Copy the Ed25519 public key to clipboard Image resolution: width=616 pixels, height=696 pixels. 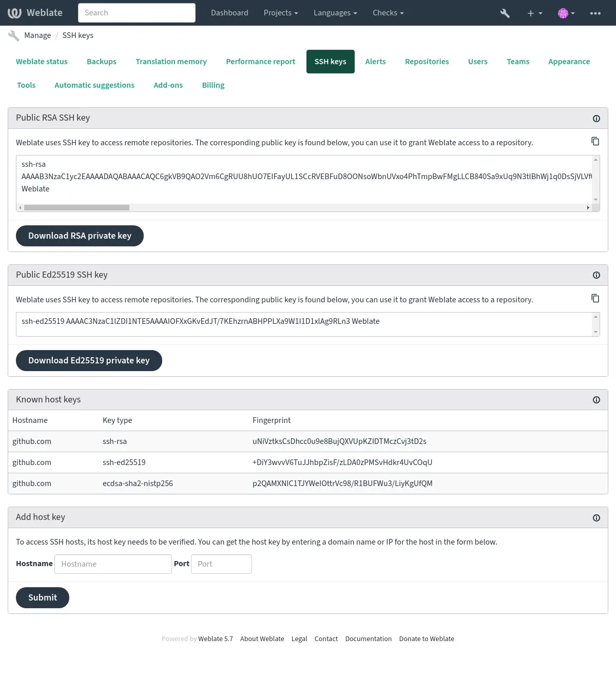coord(595,298)
